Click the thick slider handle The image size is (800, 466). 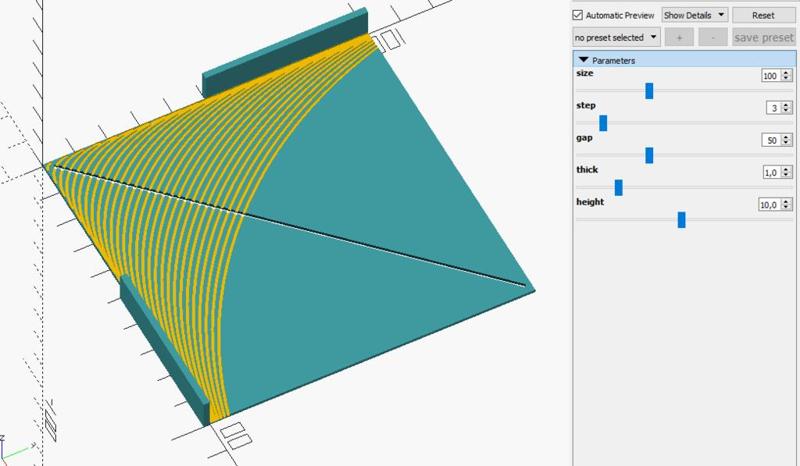(618, 187)
